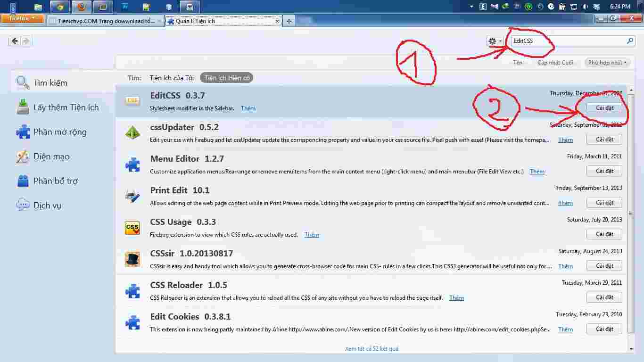644x362 pixels.
Task: Click Cài đặt for CSSsir
Action: click(x=604, y=266)
